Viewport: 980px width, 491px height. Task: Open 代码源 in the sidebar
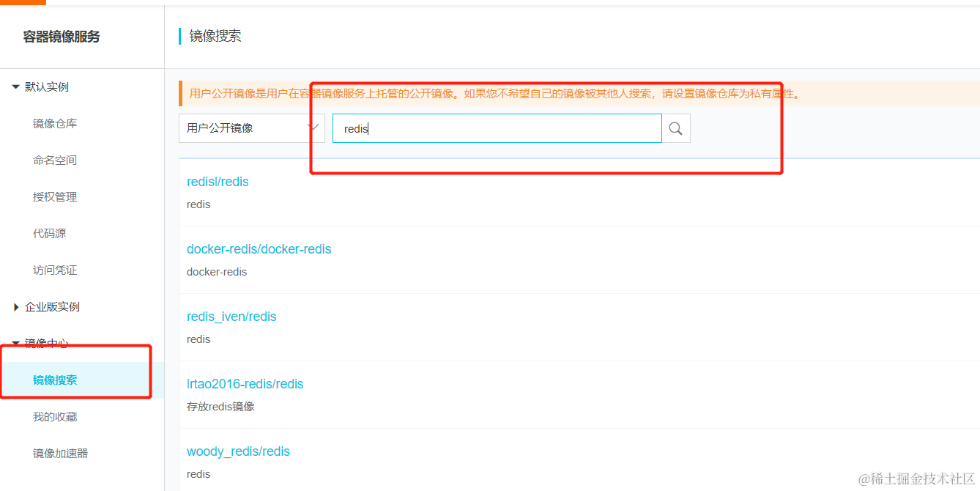tap(49, 234)
